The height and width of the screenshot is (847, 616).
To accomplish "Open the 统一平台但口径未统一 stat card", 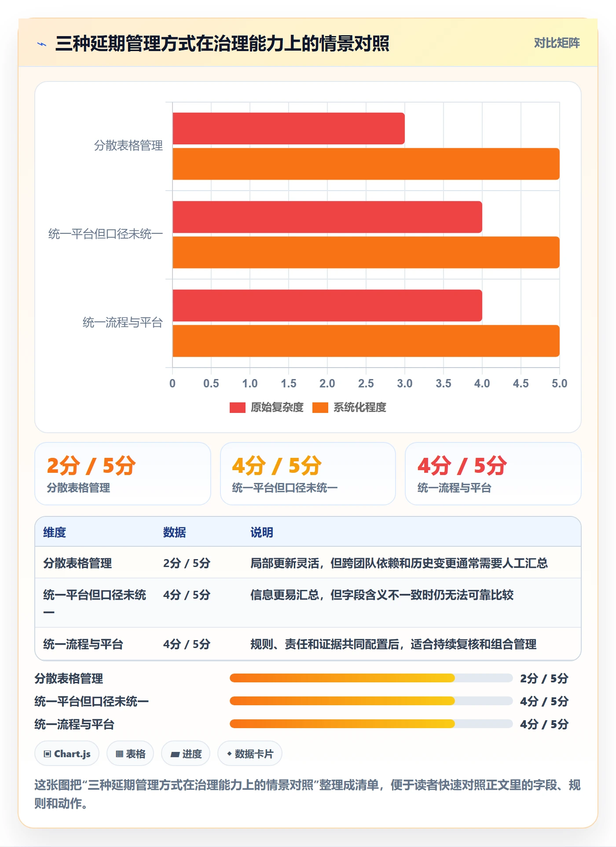I will 308,474.
